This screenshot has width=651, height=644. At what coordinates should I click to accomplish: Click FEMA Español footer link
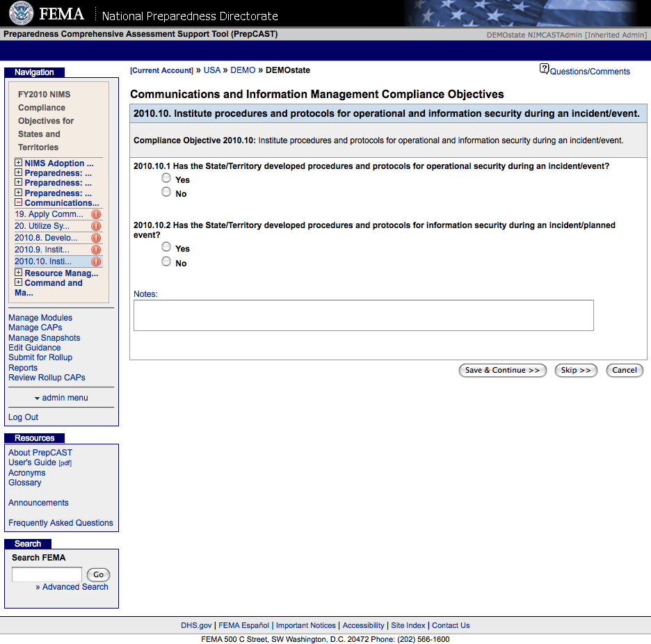pyautogui.click(x=243, y=625)
